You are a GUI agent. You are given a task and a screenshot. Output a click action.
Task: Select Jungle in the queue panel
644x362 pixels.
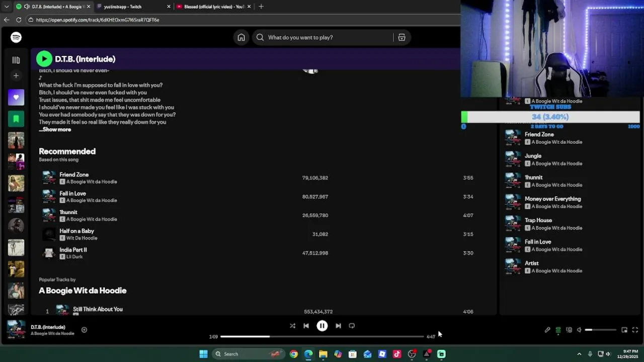click(x=533, y=156)
